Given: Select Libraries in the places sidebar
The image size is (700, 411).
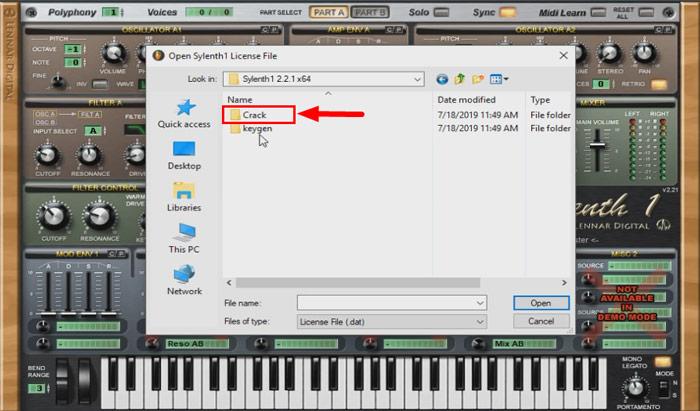Looking at the screenshot, I should click(x=184, y=197).
